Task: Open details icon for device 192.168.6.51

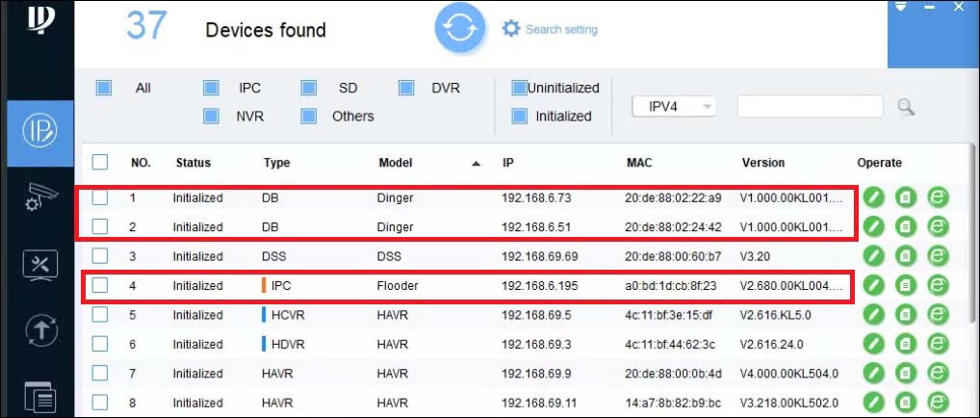Action: [x=906, y=227]
